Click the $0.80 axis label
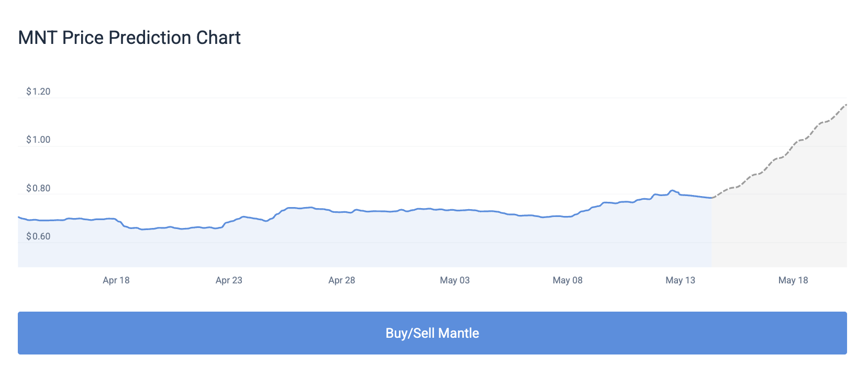This screenshot has height=366, width=868. pos(39,188)
